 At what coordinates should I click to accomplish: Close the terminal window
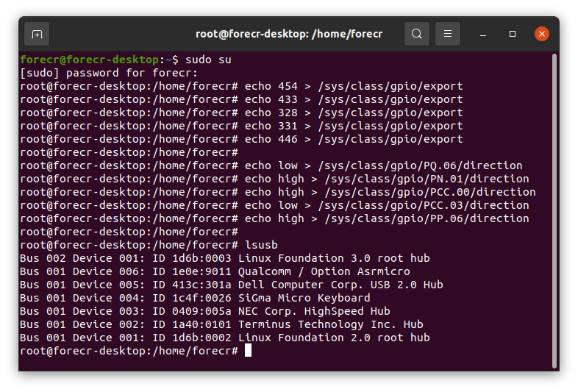click(541, 34)
